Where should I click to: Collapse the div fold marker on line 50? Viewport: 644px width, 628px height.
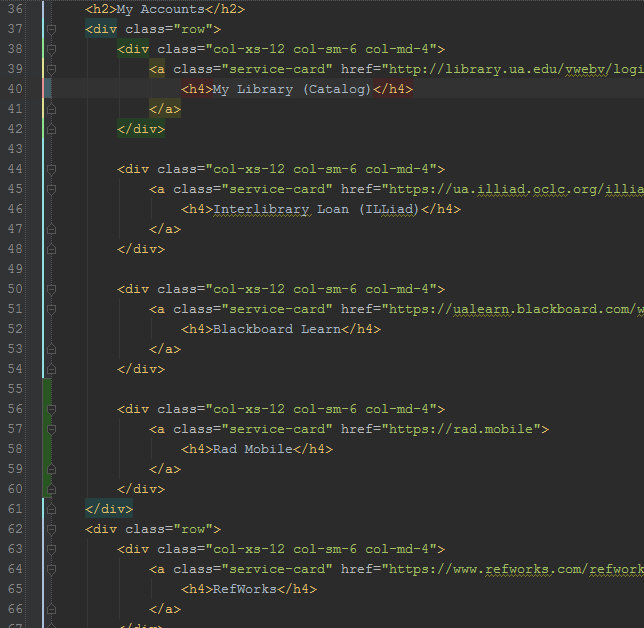51,290
